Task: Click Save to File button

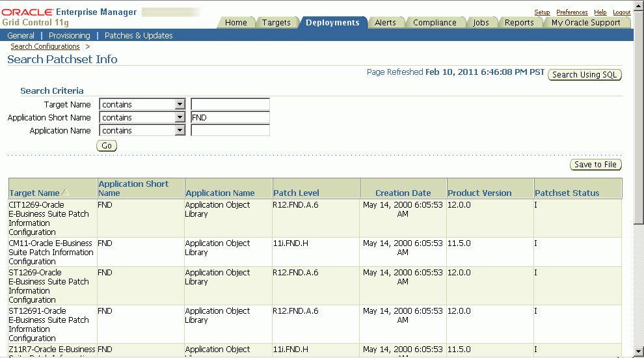Action: point(595,165)
